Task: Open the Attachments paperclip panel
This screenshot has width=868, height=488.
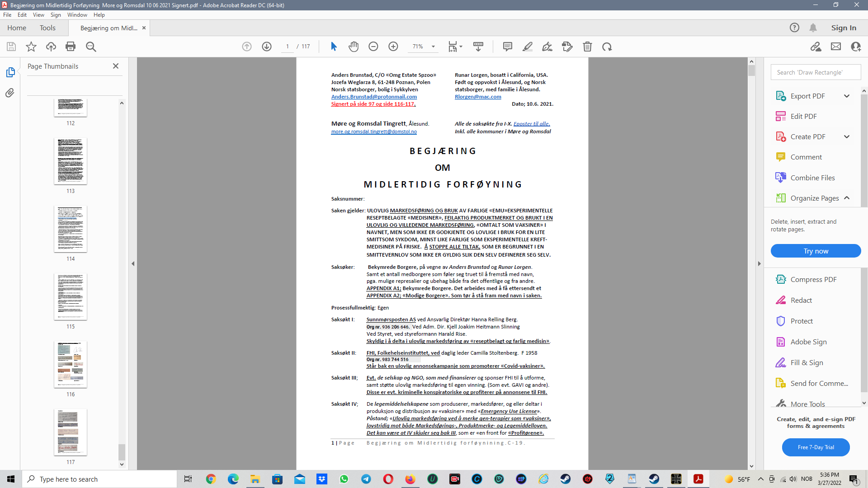Action: pyautogui.click(x=10, y=93)
